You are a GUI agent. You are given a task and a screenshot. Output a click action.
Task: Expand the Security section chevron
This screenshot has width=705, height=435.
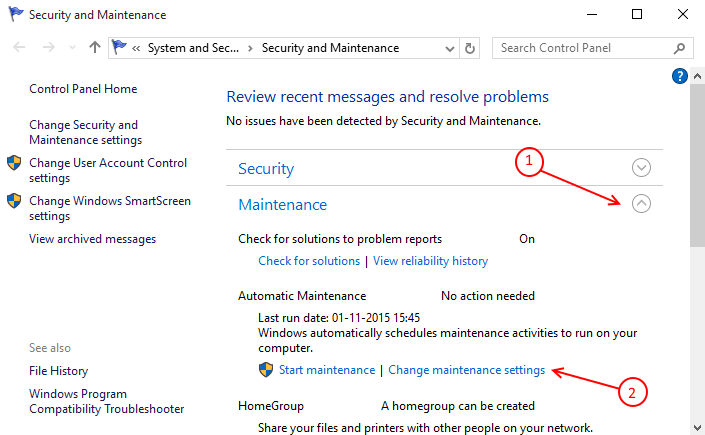pos(641,167)
